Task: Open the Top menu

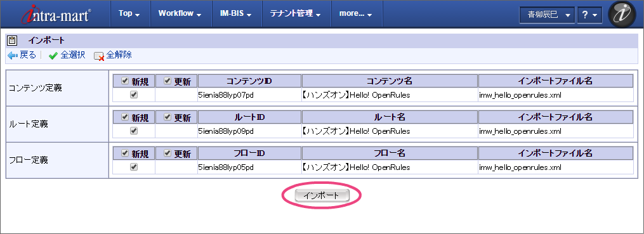Action: (x=130, y=13)
